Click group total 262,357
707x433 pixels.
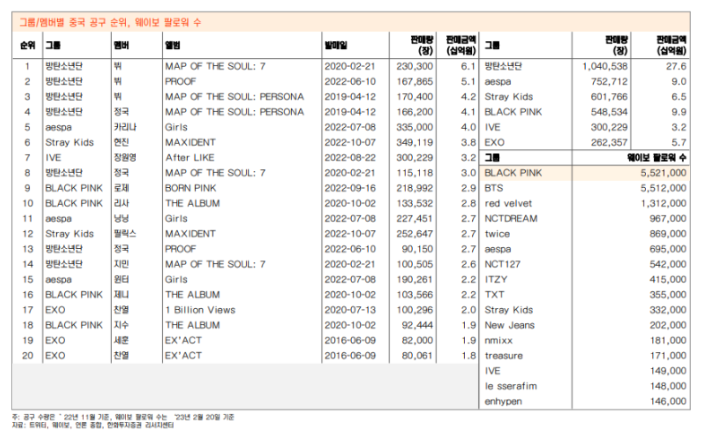(x=609, y=143)
